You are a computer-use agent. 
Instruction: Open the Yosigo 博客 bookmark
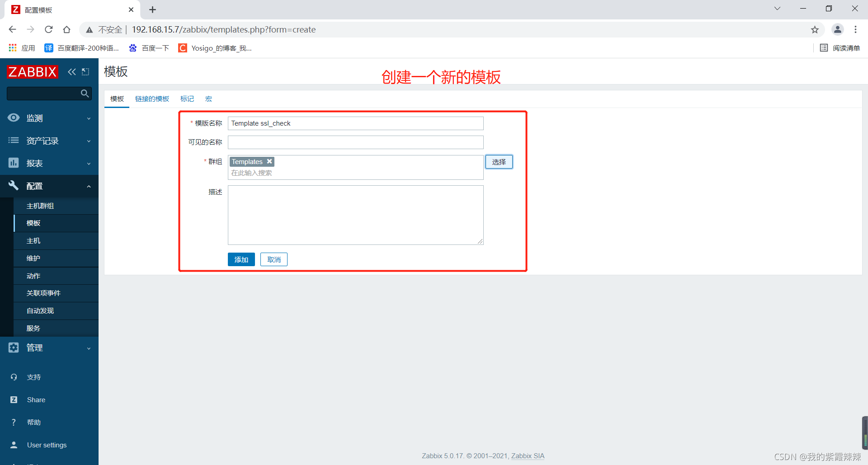(x=215, y=48)
